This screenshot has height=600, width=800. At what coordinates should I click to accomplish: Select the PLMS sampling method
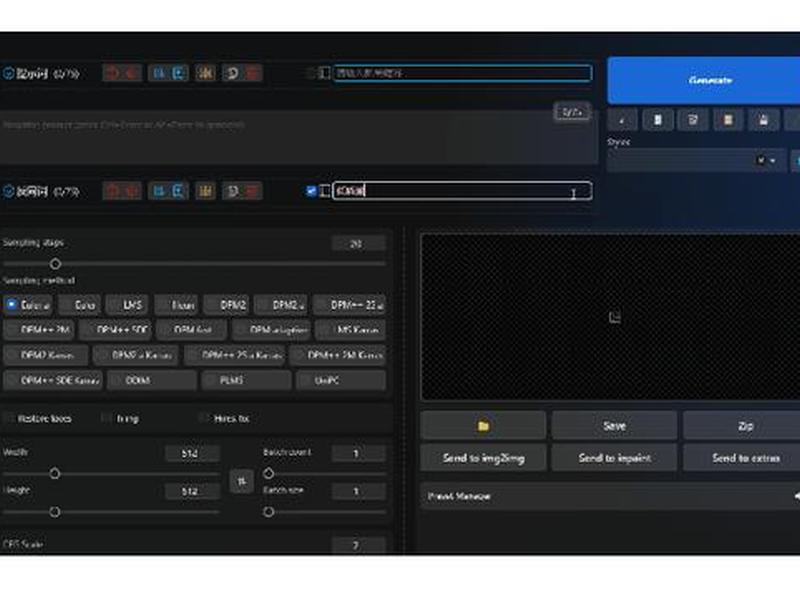pos(246,380)
